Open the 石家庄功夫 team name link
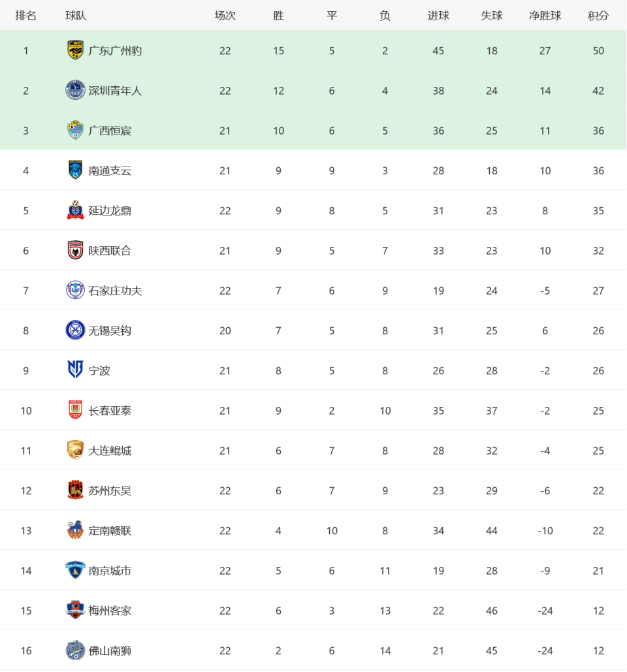 point(115,291)
